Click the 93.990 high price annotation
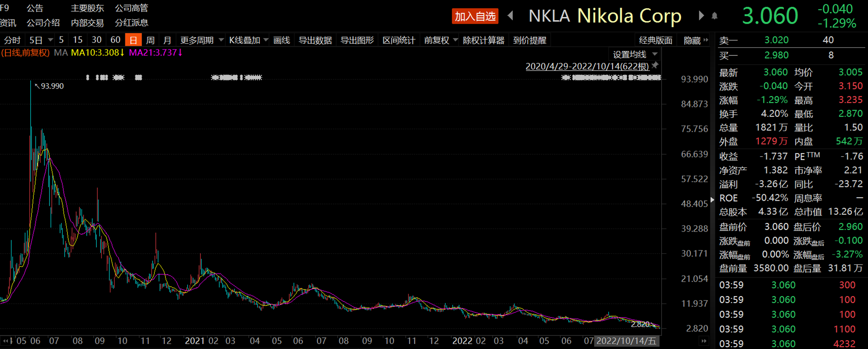 coord(52,86)
